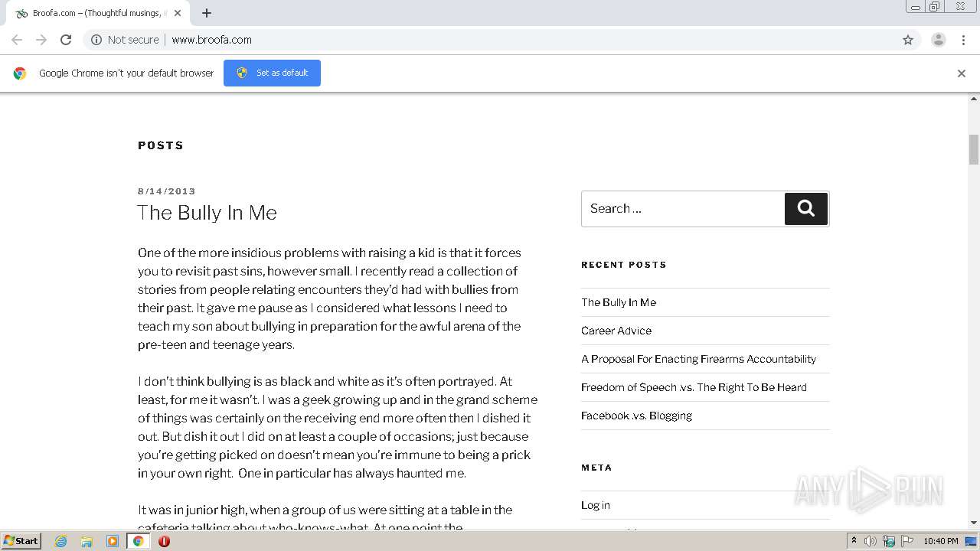Open the 8/14/2013 post date link

[167, 191]
